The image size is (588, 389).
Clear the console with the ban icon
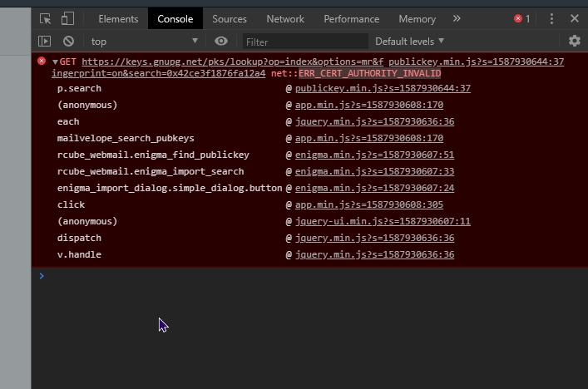pyautogui.click(x=69, y=42)
